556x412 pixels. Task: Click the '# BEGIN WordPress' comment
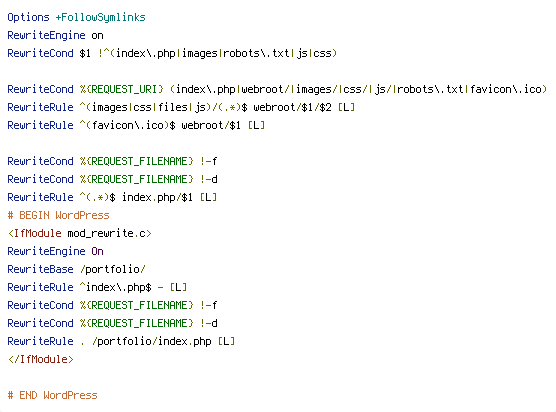coord(58,216)
